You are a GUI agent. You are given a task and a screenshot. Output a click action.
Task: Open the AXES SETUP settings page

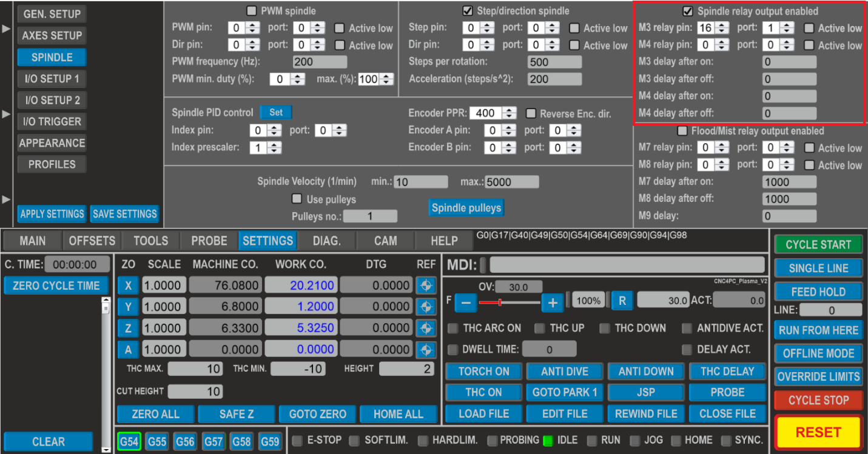(x=52, y=35)
